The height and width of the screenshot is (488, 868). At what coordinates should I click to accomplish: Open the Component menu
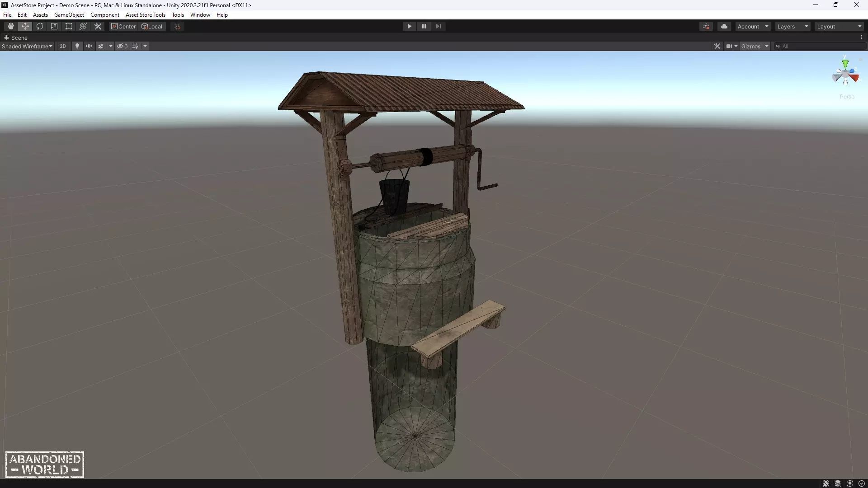[x=104, y=14]
